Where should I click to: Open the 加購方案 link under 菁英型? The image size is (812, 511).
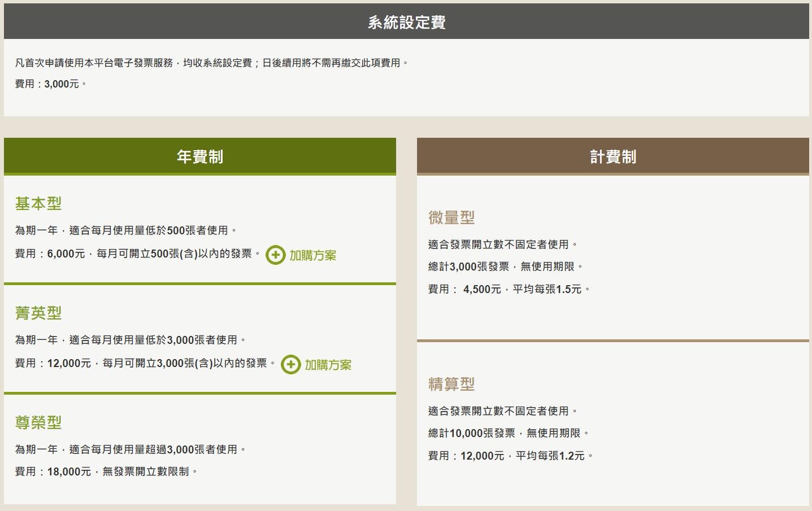point(328,365)
